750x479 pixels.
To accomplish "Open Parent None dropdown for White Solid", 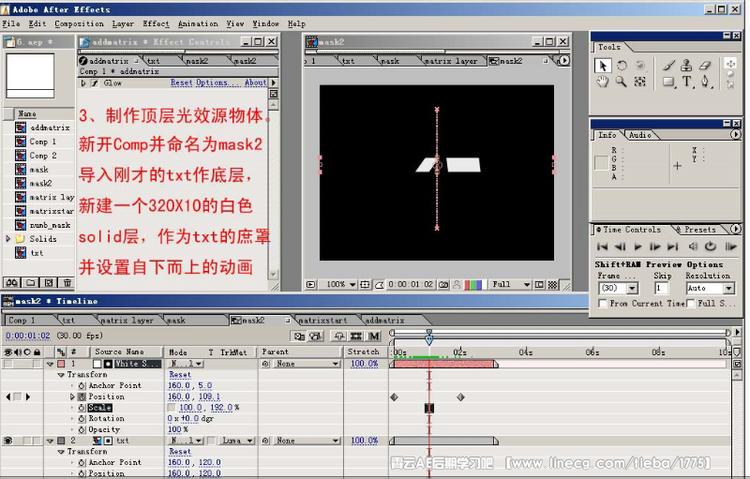I will coord(307,364).
